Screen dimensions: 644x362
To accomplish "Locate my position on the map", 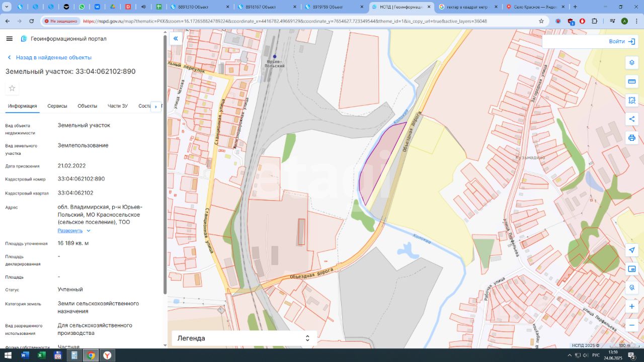I will [x=632, y=250].
